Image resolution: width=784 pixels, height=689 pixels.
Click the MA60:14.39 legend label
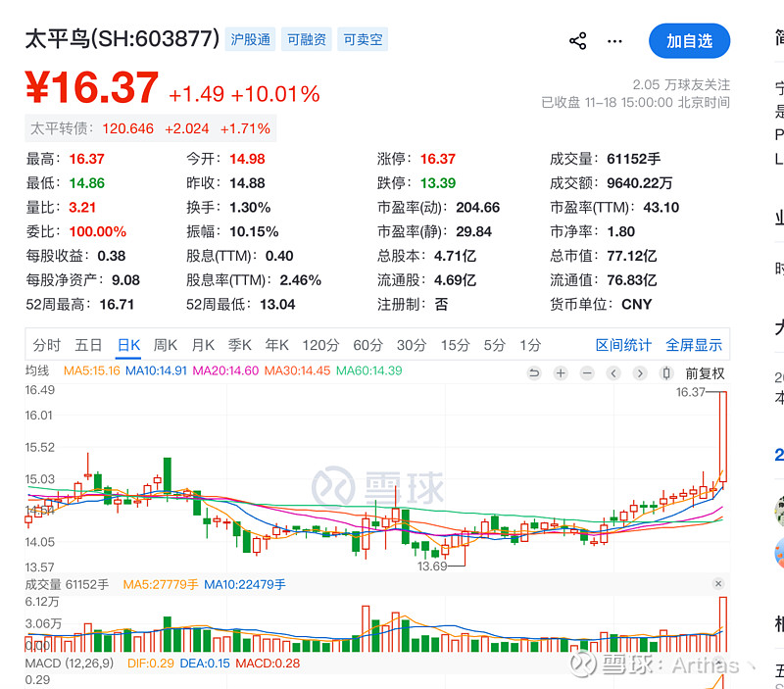(369, 370)
